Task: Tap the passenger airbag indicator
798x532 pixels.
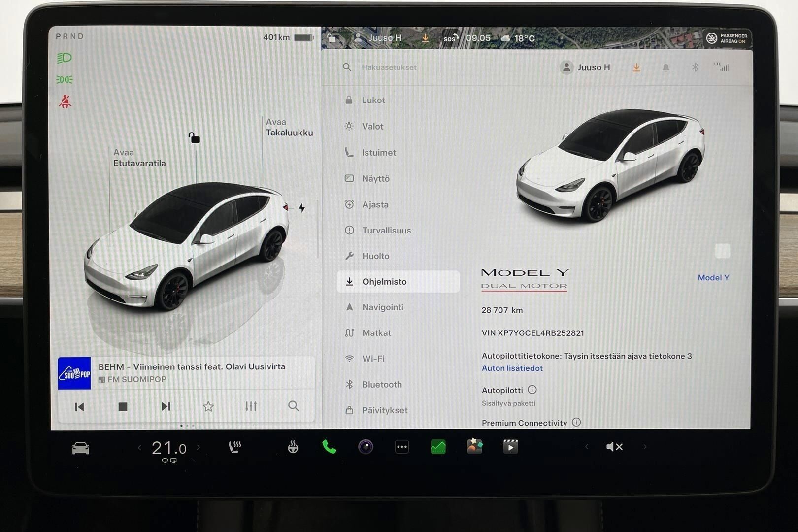Action: (x=727, y=38)
